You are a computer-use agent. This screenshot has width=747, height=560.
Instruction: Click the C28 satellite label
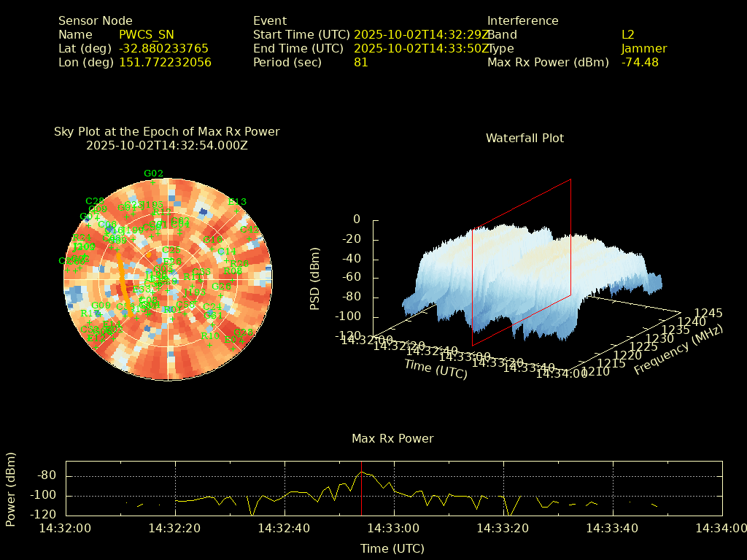click(95, 201)
